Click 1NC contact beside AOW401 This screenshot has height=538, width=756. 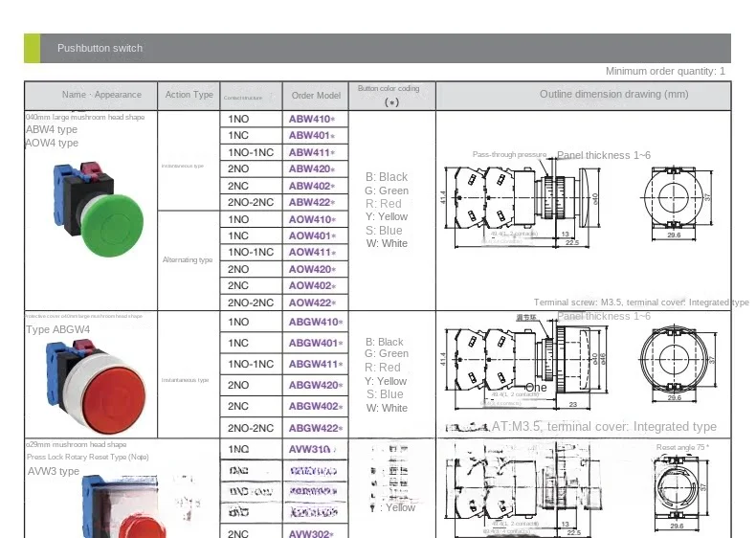click(x=238, y=235)
